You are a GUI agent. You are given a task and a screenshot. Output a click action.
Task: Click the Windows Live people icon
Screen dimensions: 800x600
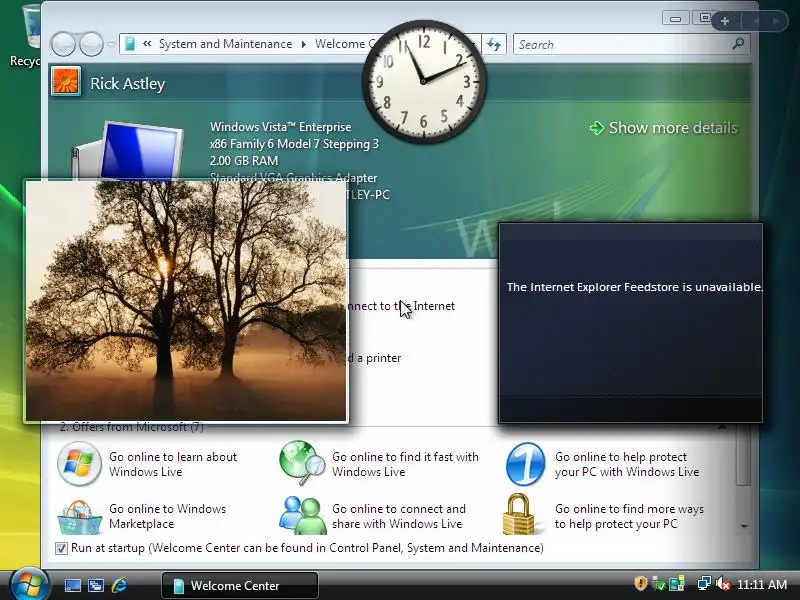(303, 515)
